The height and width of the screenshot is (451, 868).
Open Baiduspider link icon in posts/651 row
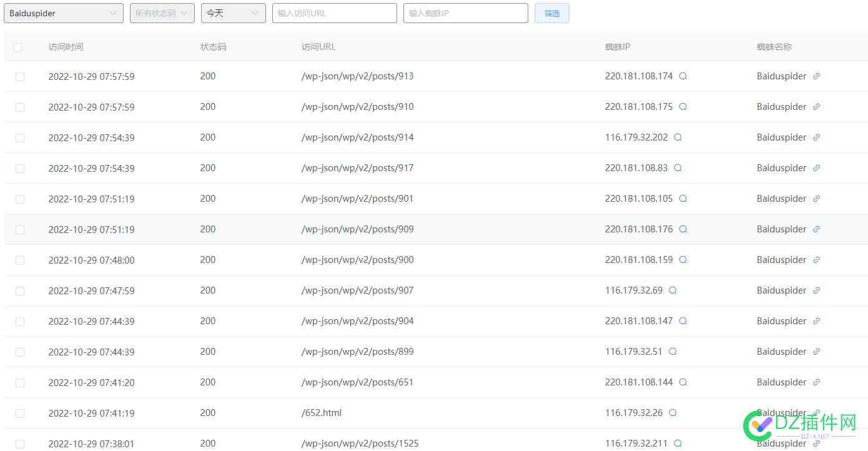(816, 382)
